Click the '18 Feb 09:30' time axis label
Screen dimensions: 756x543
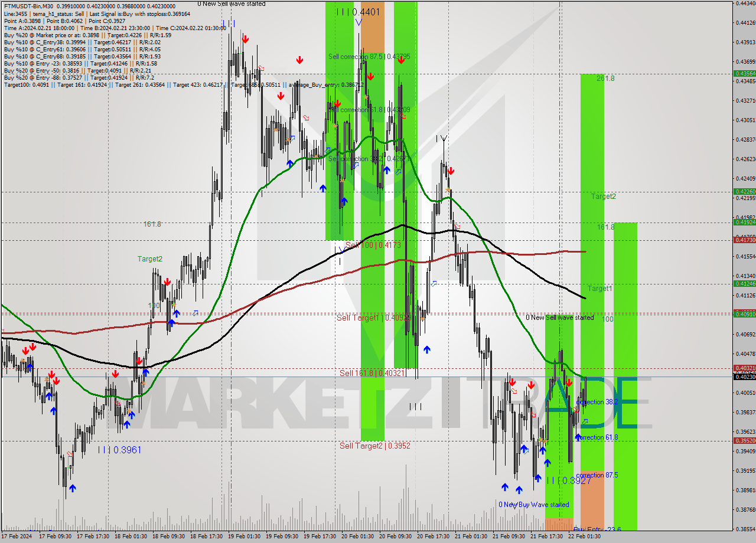pos(168,537)
